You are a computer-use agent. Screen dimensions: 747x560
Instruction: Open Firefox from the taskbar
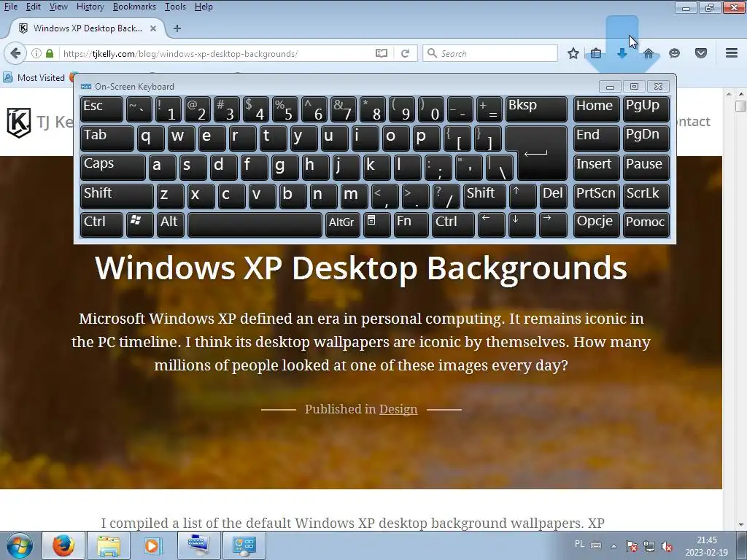click(x=63, y=545)
